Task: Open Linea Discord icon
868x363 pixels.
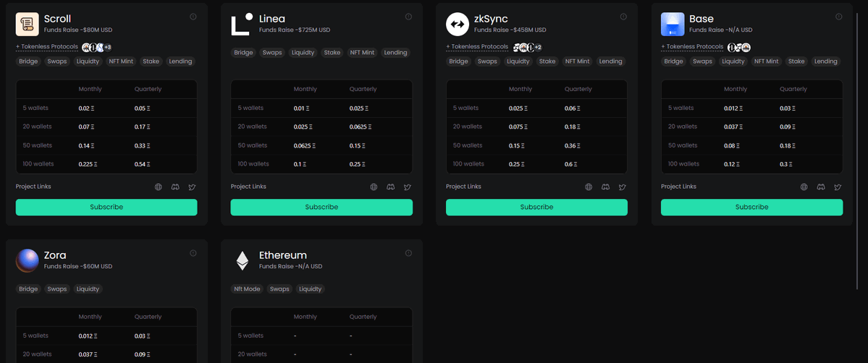Action: click(x=390, y=187)
